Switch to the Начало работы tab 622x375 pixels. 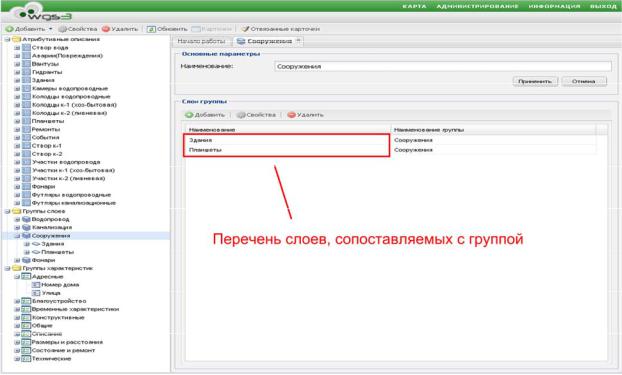coord(202,41)
